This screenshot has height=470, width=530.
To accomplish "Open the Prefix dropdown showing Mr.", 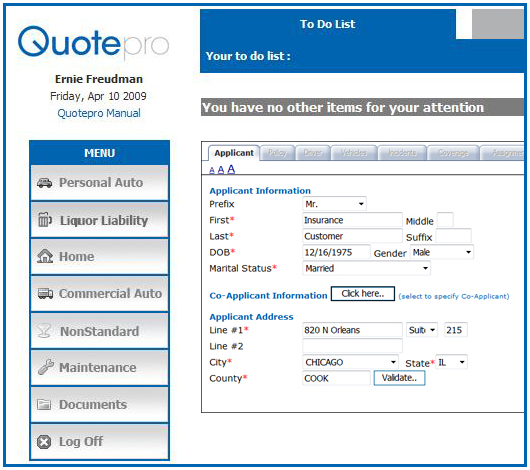I will point(334,204).
